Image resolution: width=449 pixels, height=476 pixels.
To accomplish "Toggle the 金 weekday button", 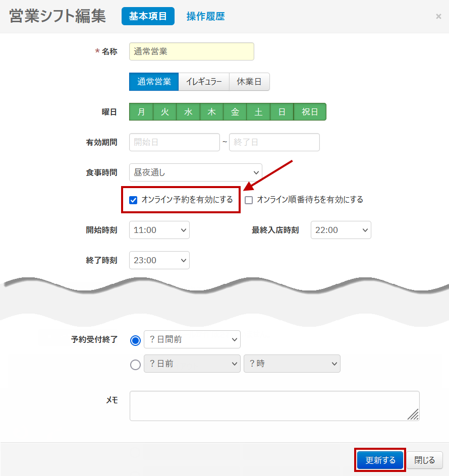I will (235, 112).
